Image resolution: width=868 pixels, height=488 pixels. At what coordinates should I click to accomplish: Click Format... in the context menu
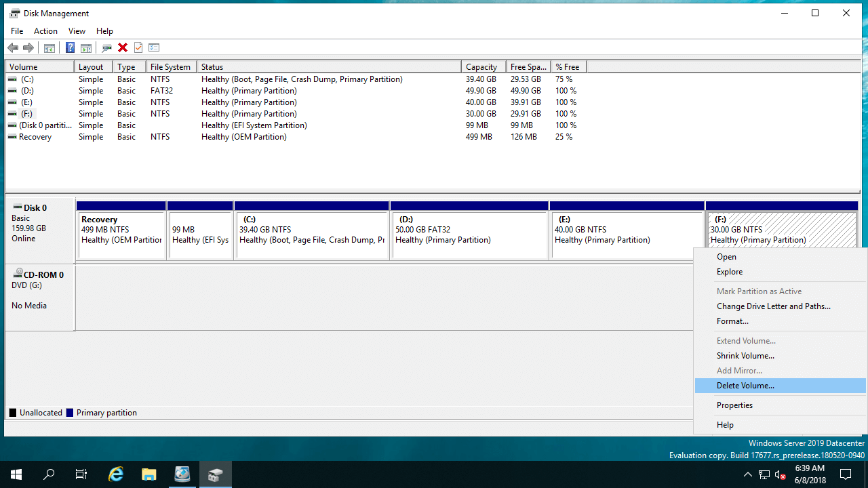(x=732, y=321)
